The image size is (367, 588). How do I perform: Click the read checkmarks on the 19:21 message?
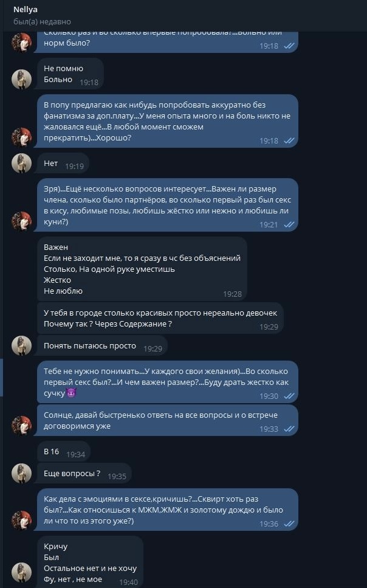coord(289,224)
